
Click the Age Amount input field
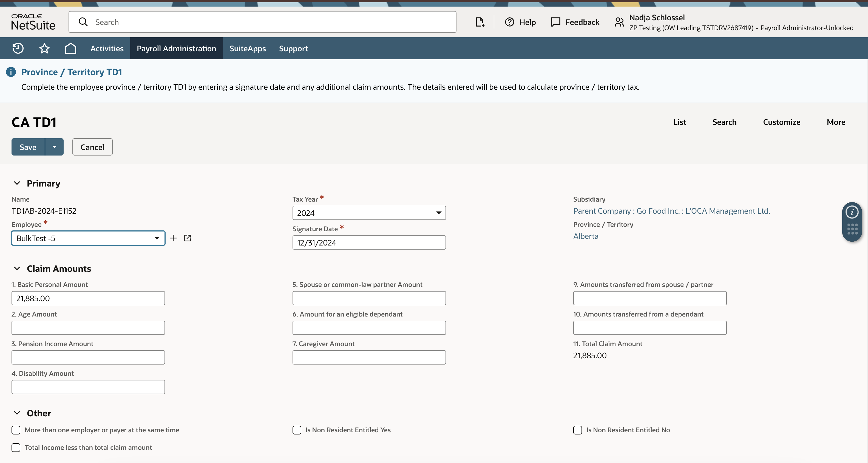(88, 328)
